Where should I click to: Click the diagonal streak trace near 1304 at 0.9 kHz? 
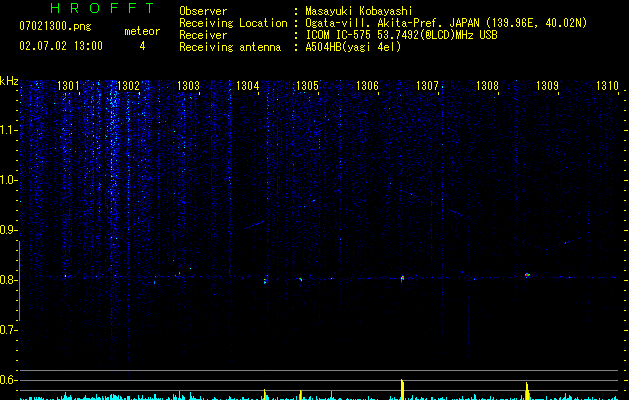click(x=255, y=225)
